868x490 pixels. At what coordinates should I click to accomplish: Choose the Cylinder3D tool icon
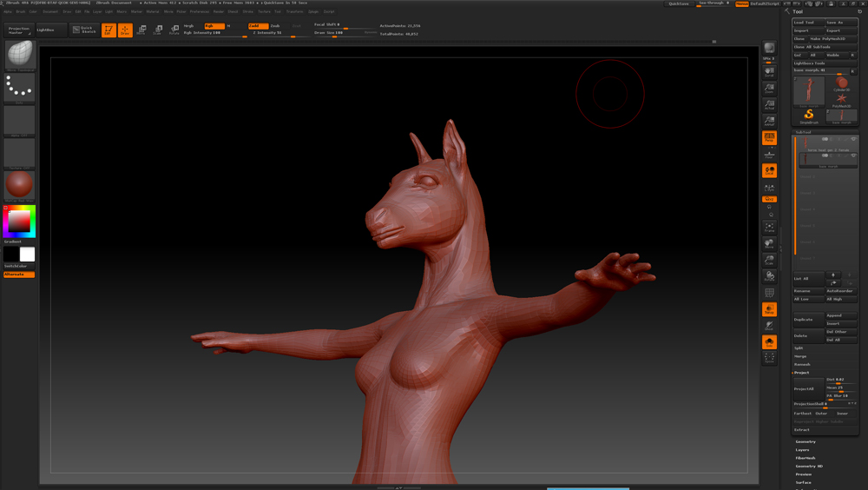coord(841,84)
